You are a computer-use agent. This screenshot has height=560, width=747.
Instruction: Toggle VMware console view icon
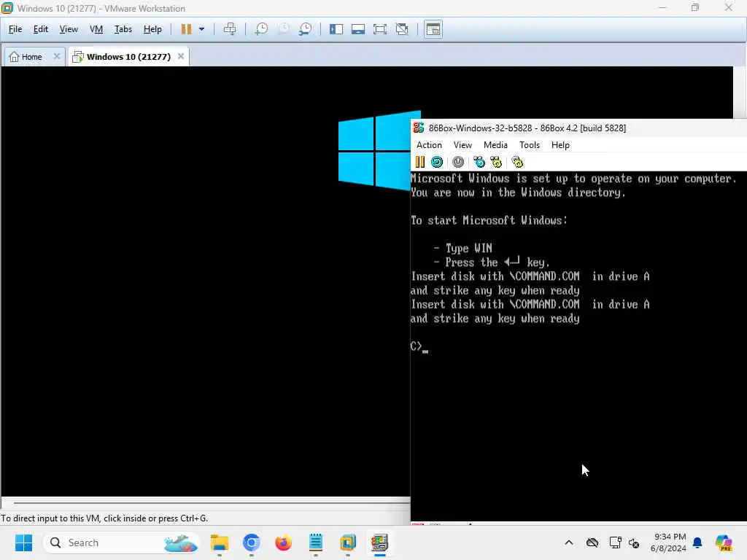433,29
